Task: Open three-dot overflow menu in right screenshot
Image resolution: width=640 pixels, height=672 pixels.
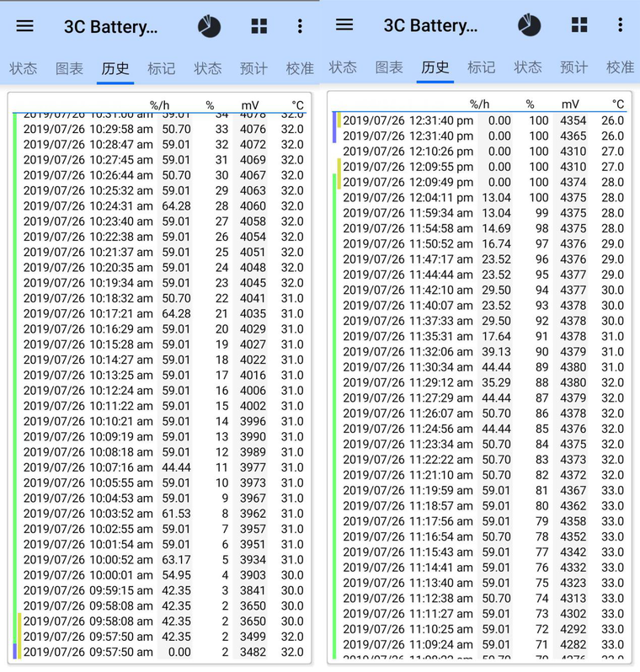Action: coord(620,25)
